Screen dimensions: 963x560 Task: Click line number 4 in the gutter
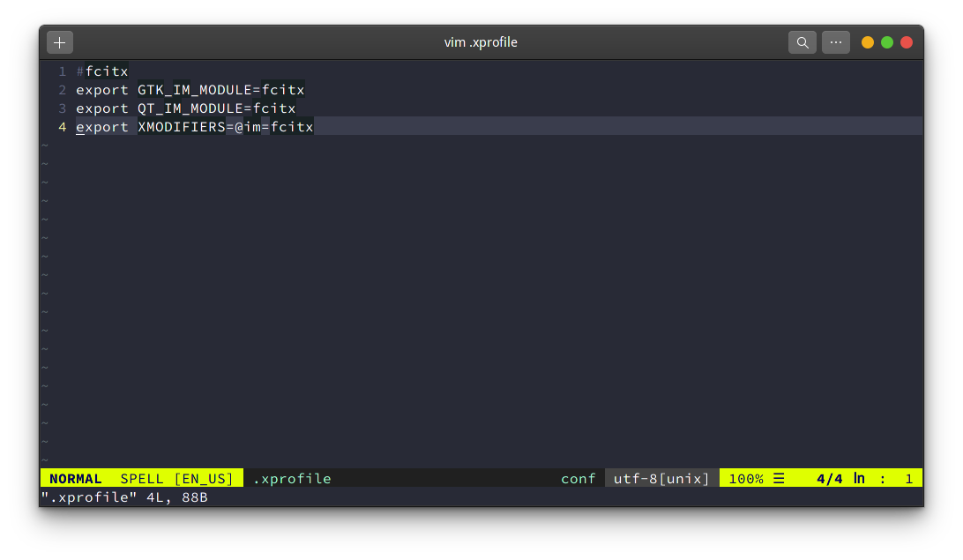pos(62,126)
